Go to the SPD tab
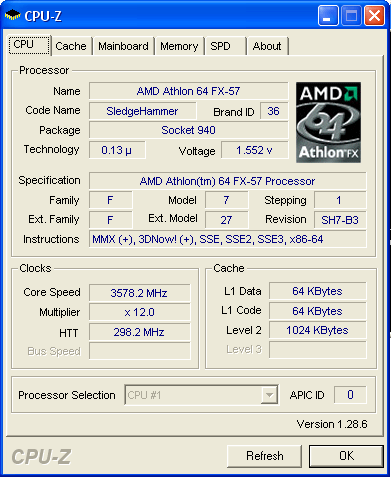 (x=225, y=46)
